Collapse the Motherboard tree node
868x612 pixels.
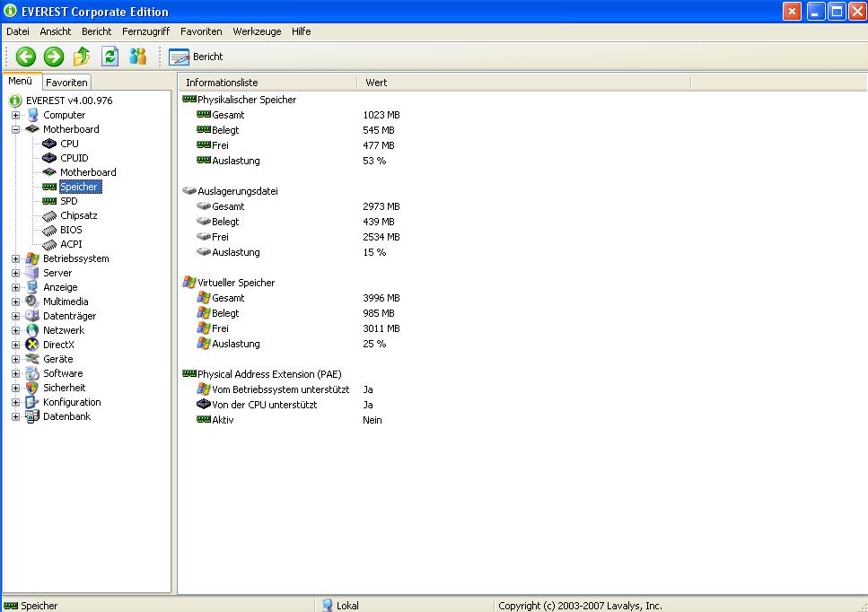15,129
